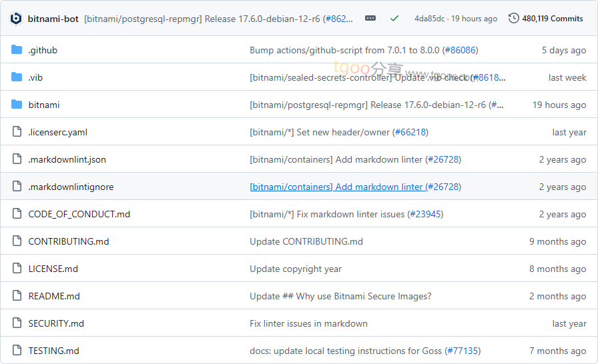Click the LICENSE.md file icon
Screen dimensions: 598x364
17,269
